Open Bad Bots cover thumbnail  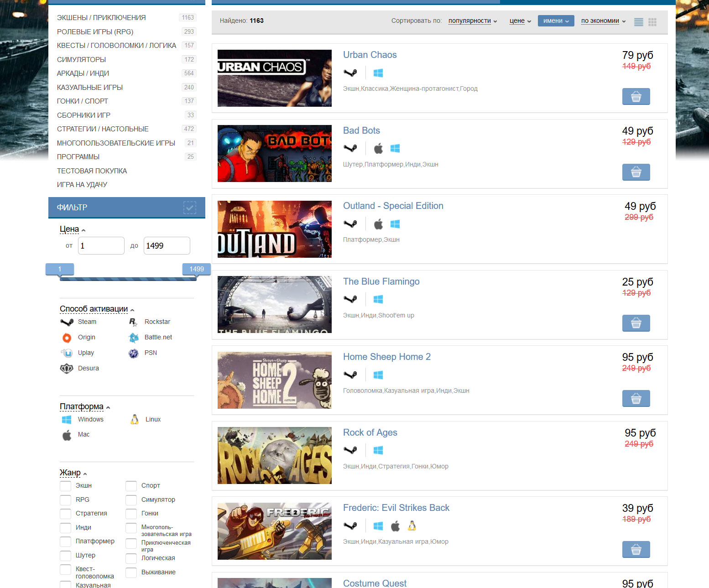click(275, 154)
